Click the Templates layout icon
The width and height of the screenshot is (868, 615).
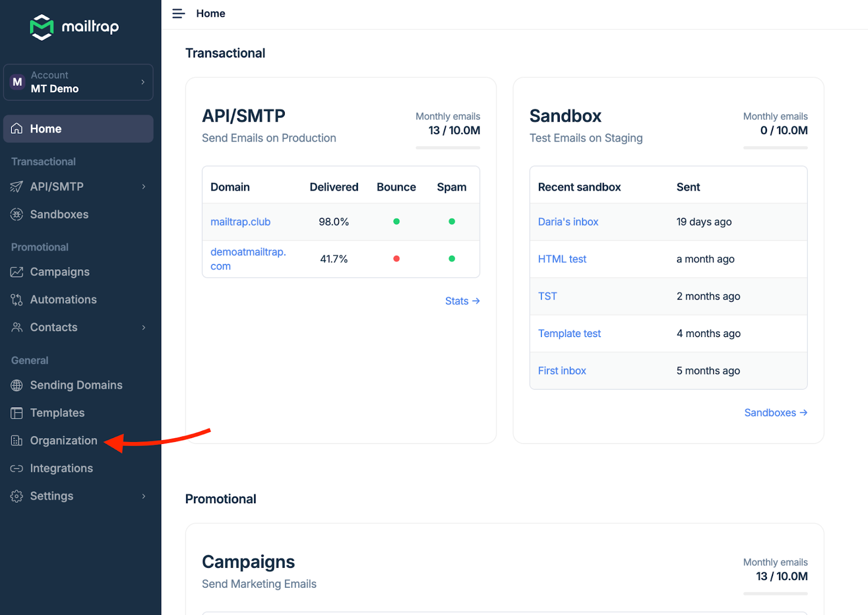[x=17, y=413]
